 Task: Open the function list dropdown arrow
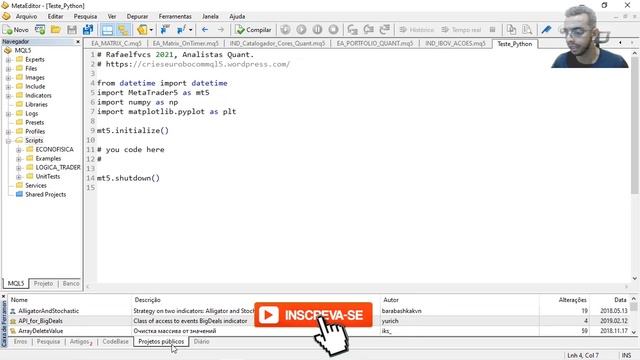(190, 30)
